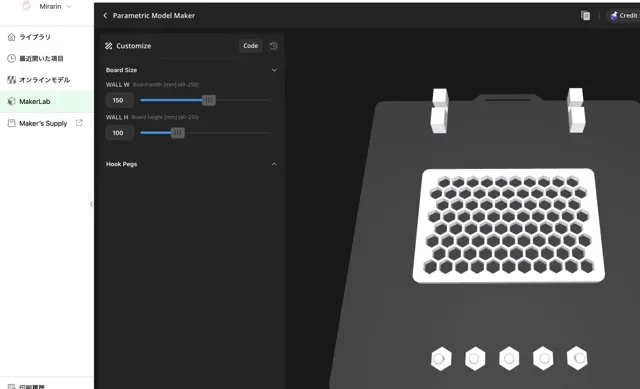640x389 pixels.
Task: Click the Customize panel title
Action: pos(133,46)
